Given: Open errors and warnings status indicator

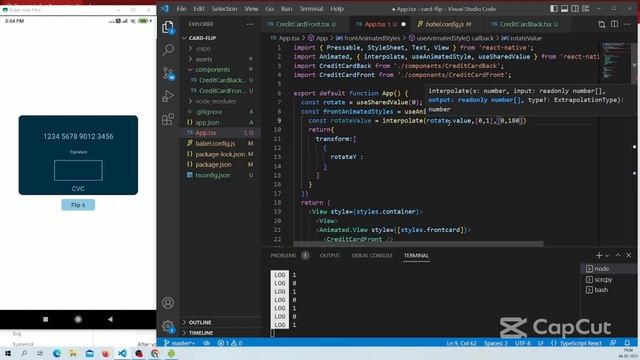Looking at the screenshot, I should tap(230, 343).
